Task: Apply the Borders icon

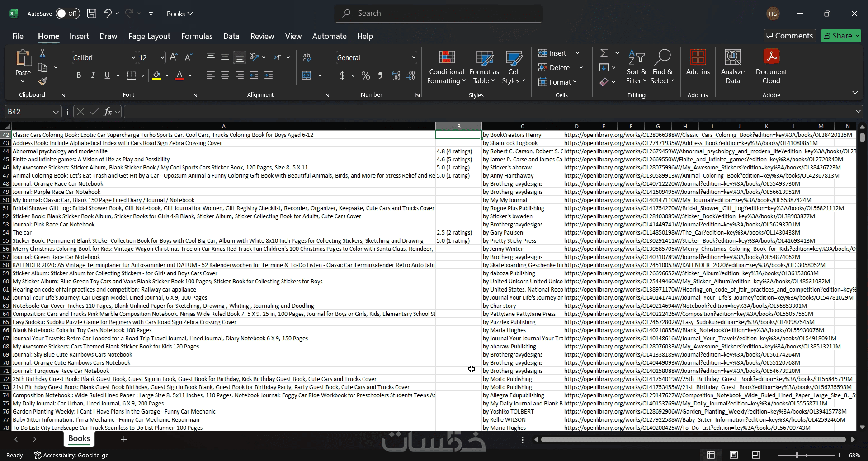Action: point(132,75)
